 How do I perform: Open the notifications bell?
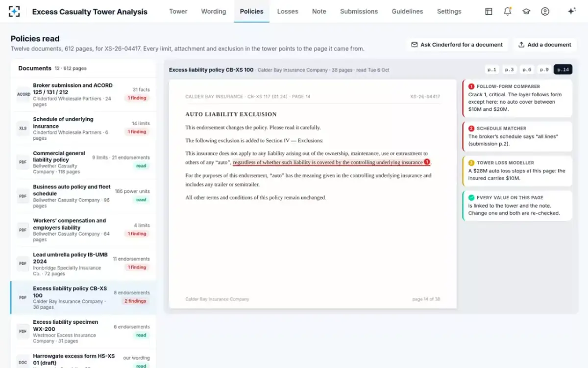tap(508, 11)
